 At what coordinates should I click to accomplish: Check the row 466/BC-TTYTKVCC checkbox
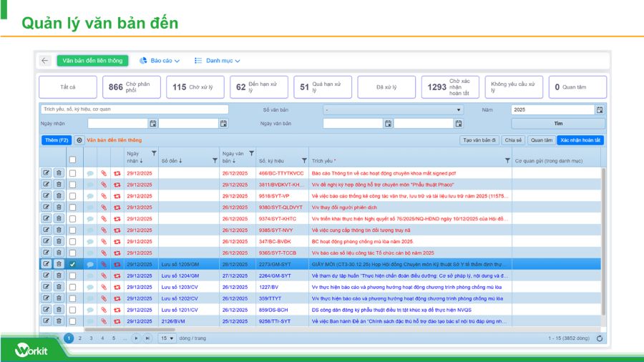coord(73,173)
